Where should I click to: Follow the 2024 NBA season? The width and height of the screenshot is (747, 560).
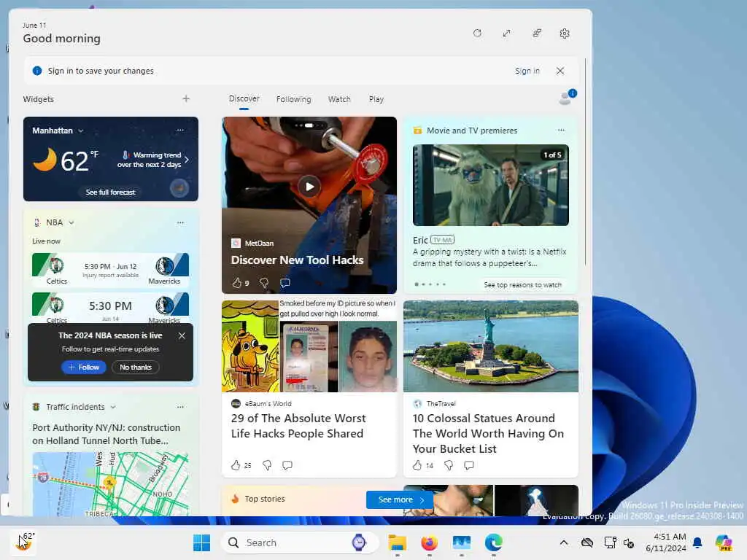pyautogui.click(x=83, y=367)
